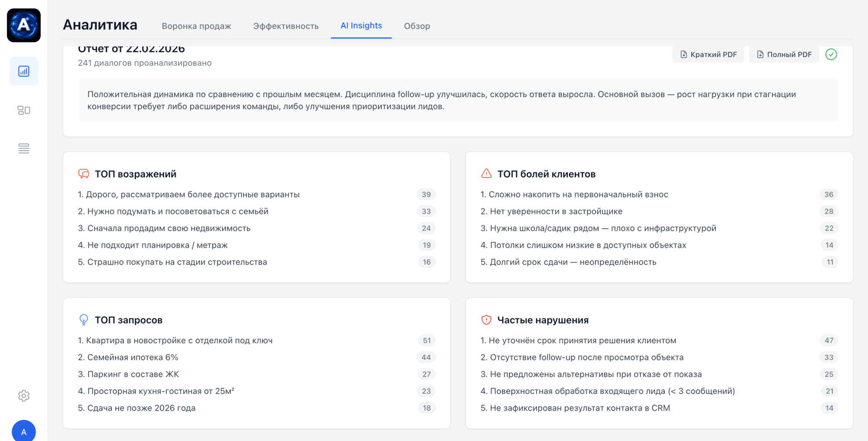Viewport: 868px width, 441px height.
Task: Click the shield icon on Частые нарушения card
Action: pyautogui.click(x=486, y=319)
